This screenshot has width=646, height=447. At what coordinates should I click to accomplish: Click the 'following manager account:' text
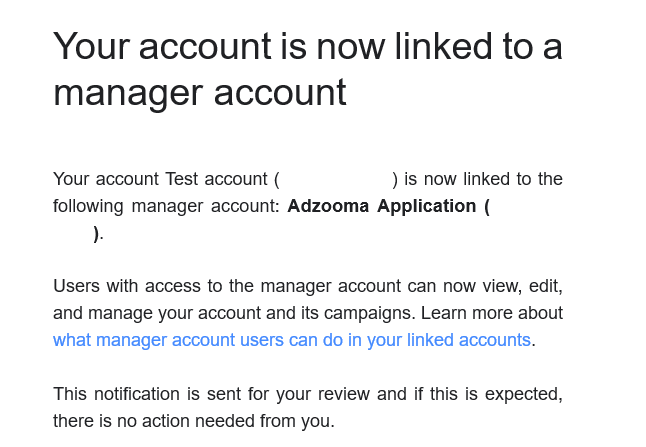(166, 206)
